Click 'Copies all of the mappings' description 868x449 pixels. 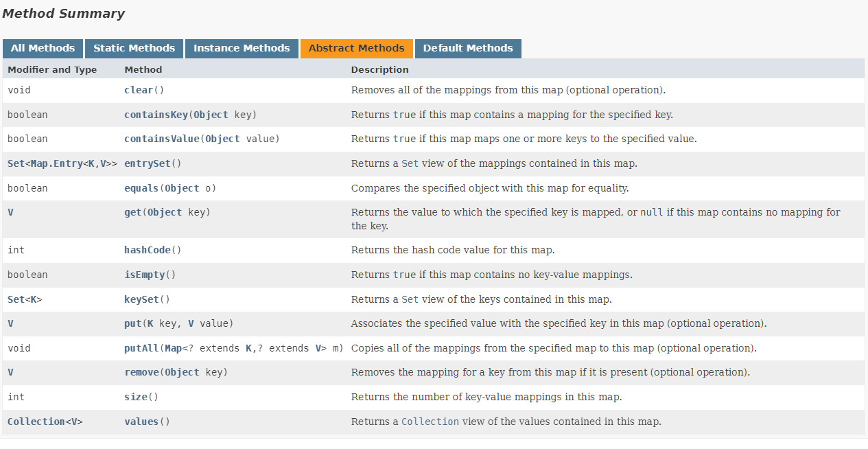[554, 348]
